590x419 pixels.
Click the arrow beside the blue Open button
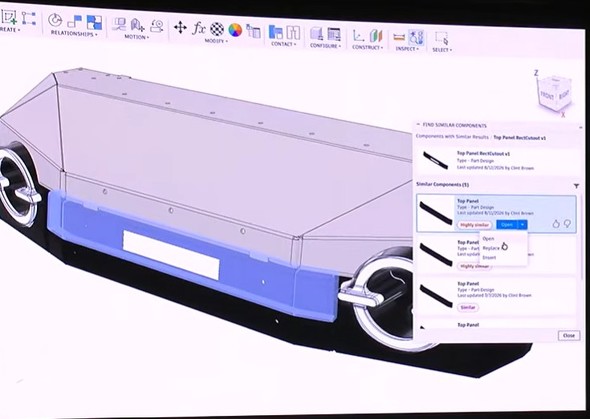[x=523, y=225]
